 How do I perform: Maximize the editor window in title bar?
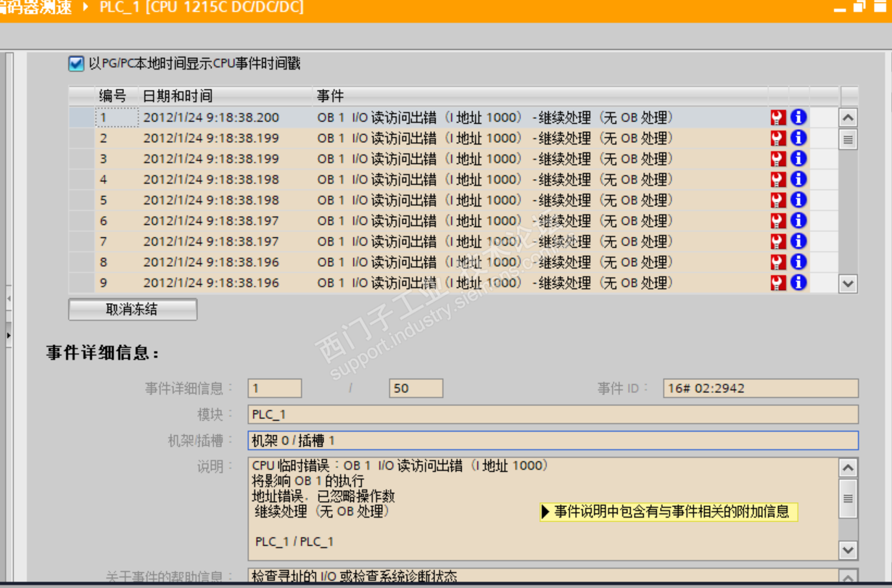[879, 7]
